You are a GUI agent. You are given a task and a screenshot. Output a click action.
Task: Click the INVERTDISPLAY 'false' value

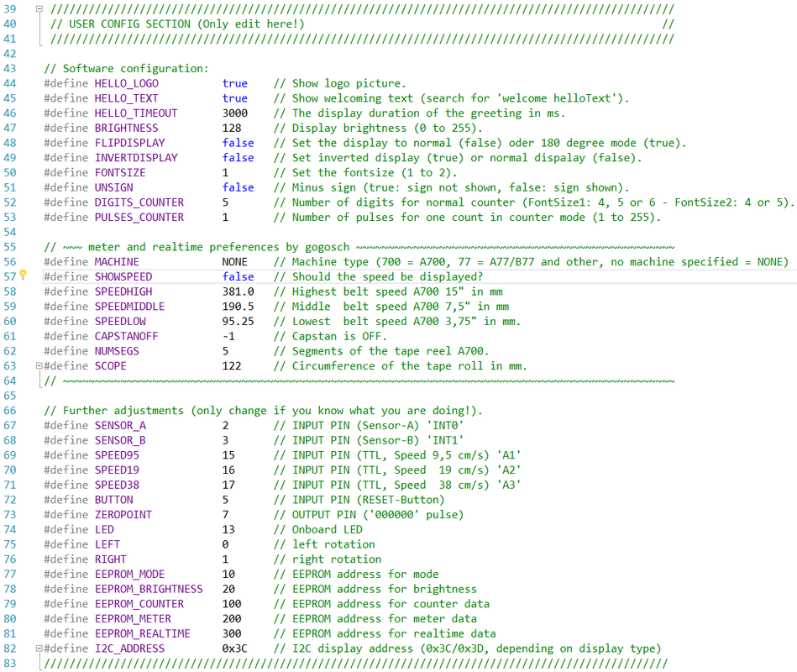point(238,158)
